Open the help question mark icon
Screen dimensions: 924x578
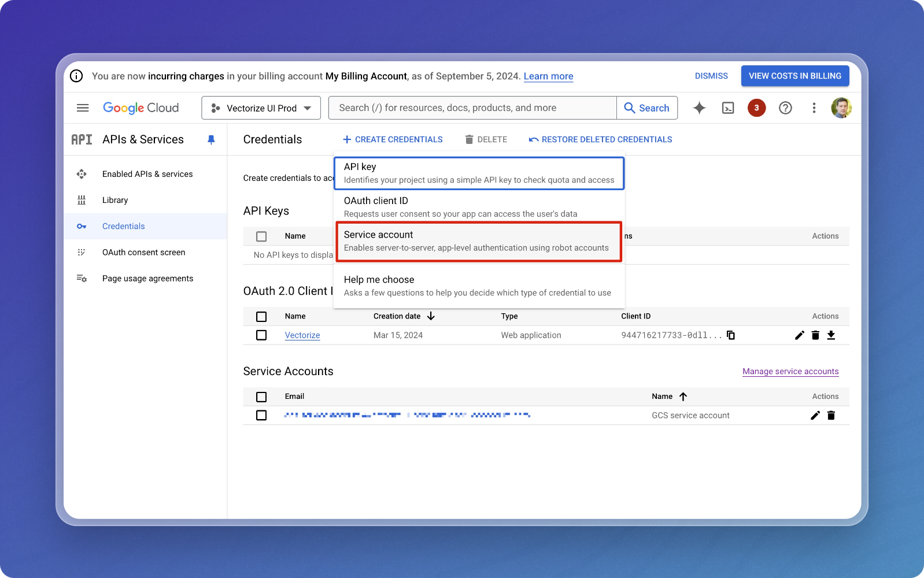(785, 108)
